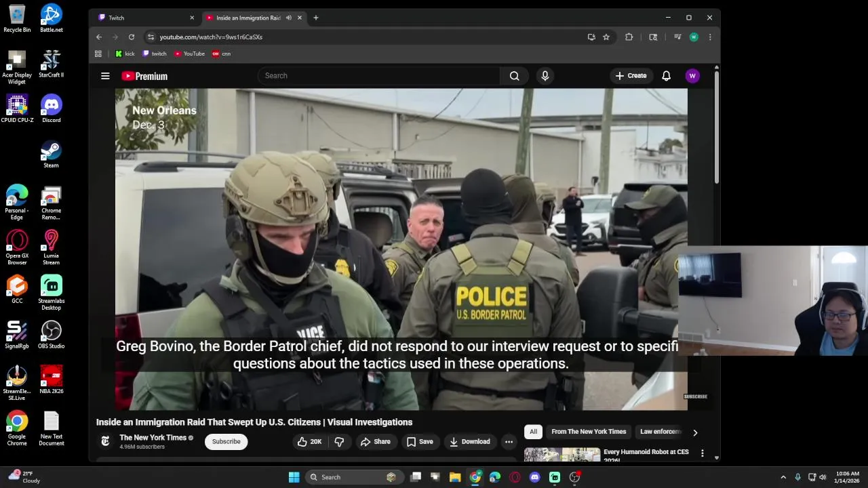
Task: Select the Battle.net desktop icon
Action: coord(51,18)
